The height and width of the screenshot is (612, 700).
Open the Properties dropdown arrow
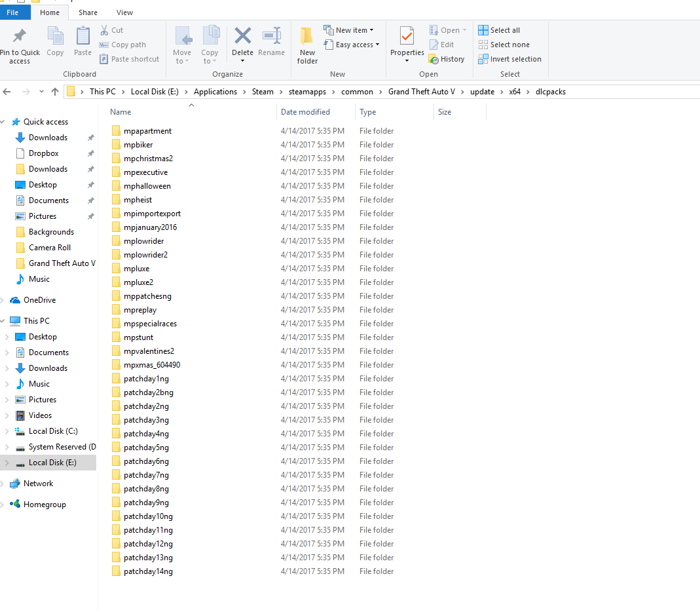pos(407,61)
